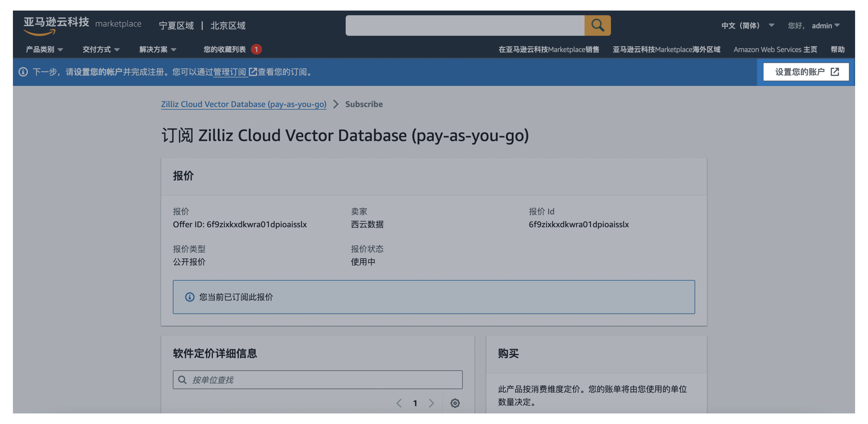Screen dimensions: 868x424
Task: Open 您的收藏列表 menu item
Action: (x=224, y=49)
